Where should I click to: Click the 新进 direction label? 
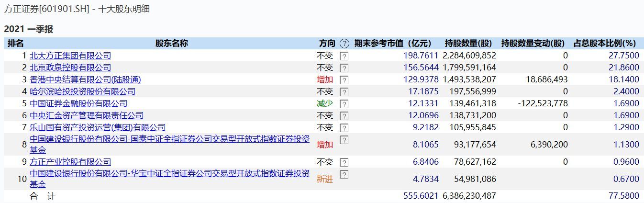(x=324, y=179)
